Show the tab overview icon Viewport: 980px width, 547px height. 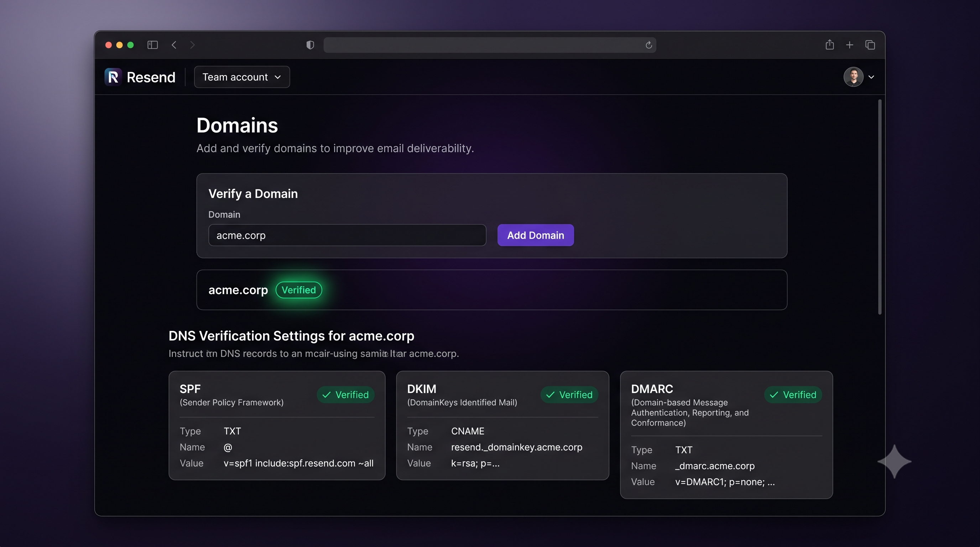coord(870,45)
